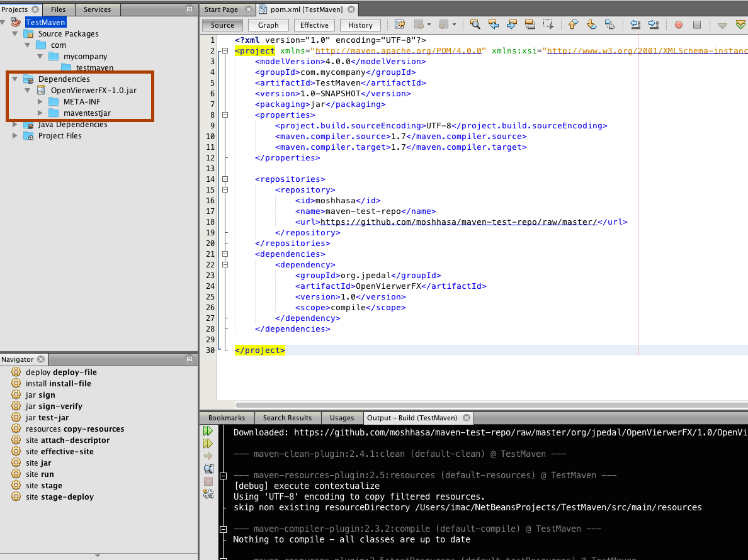Click the Toggle Bookmark icon in the editor toolbar
Image resolution: width=748 pixels, height=560 pixels.
609,25
